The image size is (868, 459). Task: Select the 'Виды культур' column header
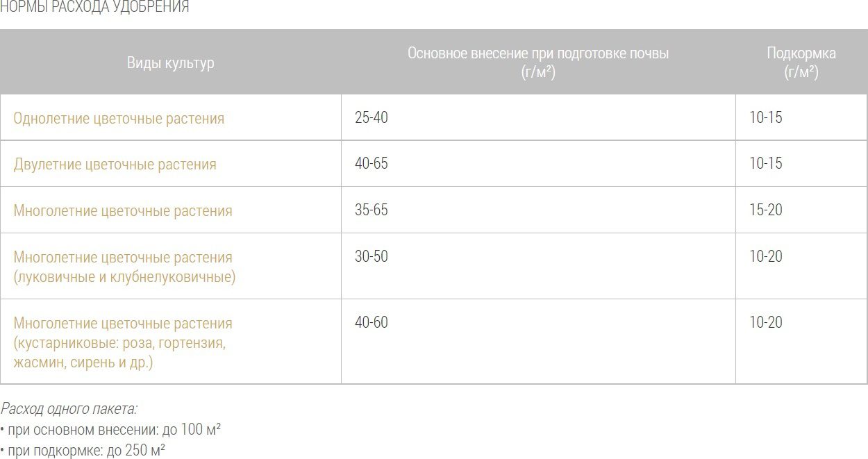click(x=170, y=62)
